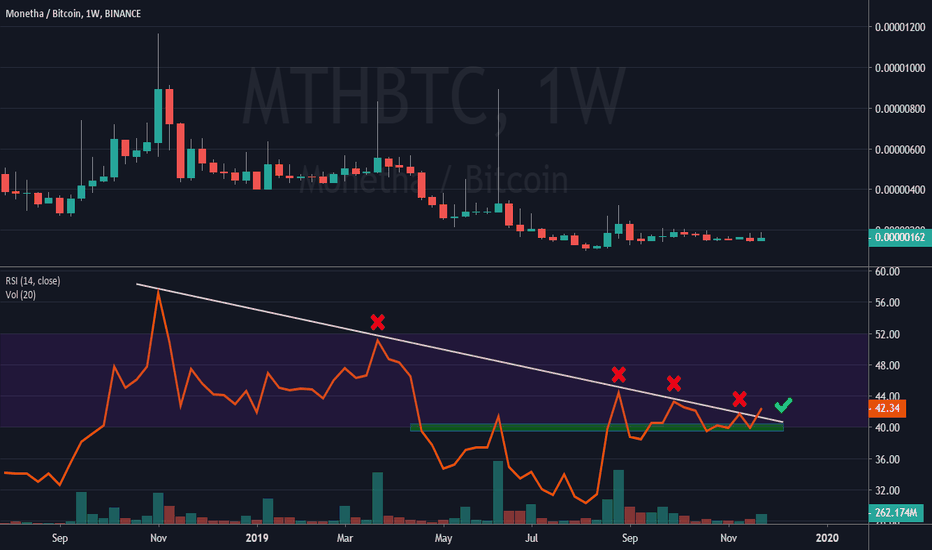This screenshot has height=550, width=932.
Task: Select the red X above the March RSI peak
Action: click(377, 322)
